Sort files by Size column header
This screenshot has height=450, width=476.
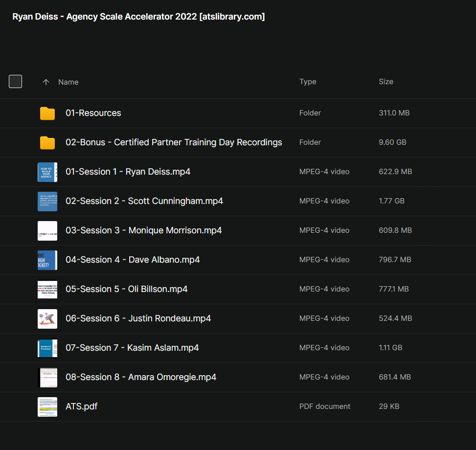(x=386, y=82)
